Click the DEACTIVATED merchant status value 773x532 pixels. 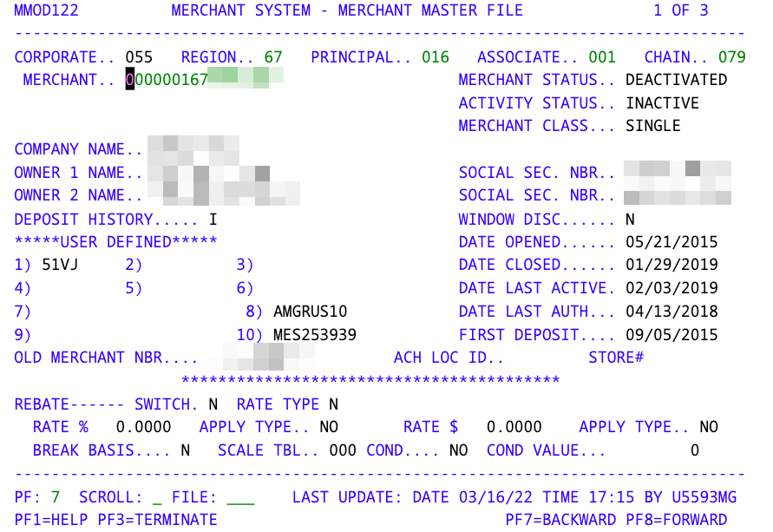[x=677, y=79]
